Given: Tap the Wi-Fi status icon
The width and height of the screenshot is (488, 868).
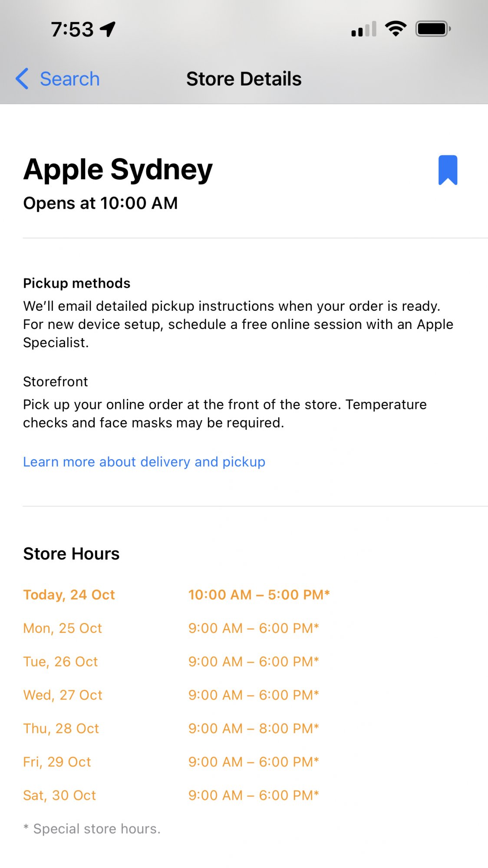Looking at the screenshot, I should 396,29.
